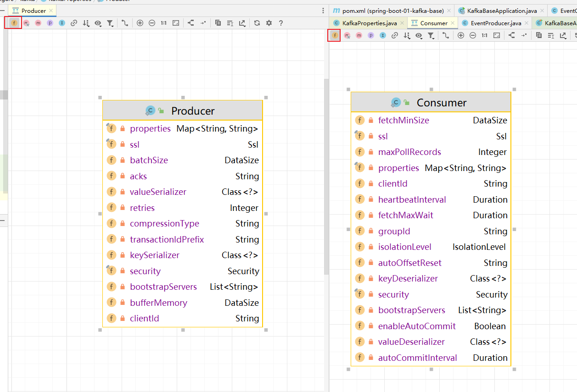Fit content in the Producer diagram
The width and height of the screenshot is (577, 392).
pyautogui.click(x=175, y=23)
